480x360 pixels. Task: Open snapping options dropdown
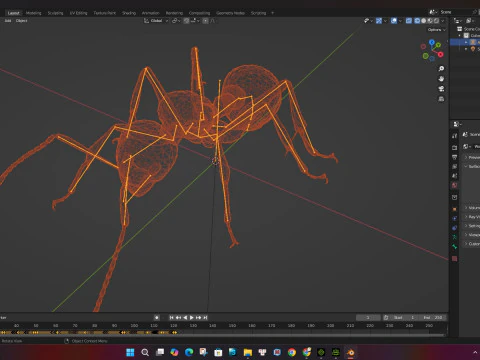pos(195,21)
